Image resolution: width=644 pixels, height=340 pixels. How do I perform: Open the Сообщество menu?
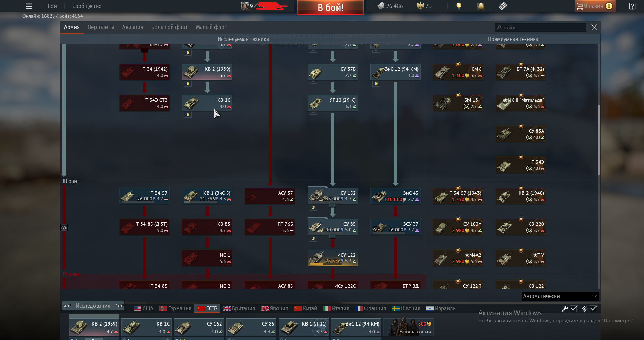(x=87, y=6)
